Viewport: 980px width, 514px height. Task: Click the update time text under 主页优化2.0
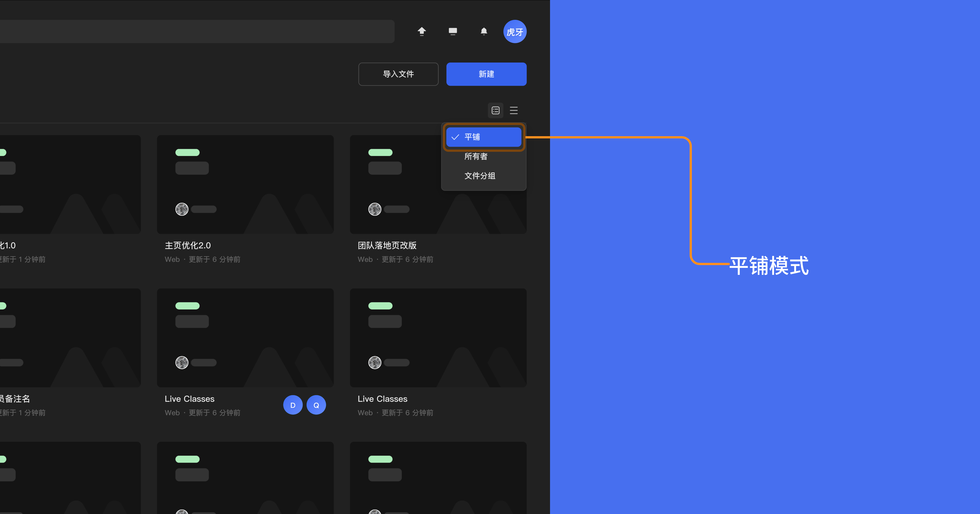click(x=214, y=259)
